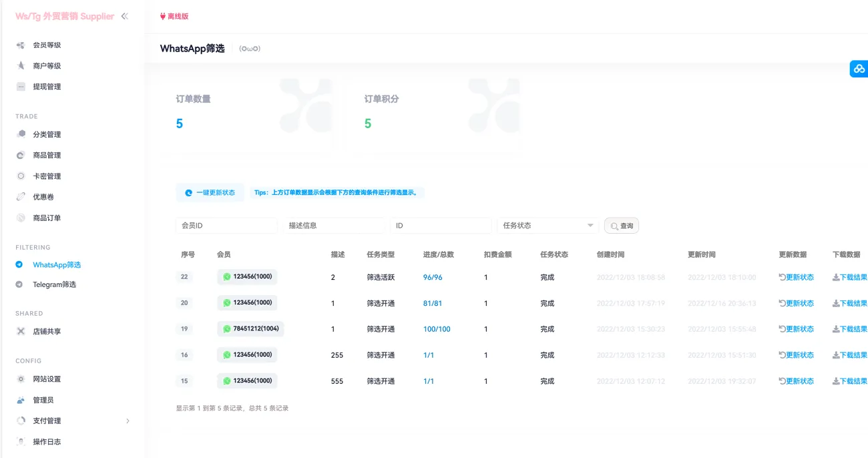868x458 pixels.
Task: Open the blue cloud panel icon on the right
Action: click(x=859, y=68)
